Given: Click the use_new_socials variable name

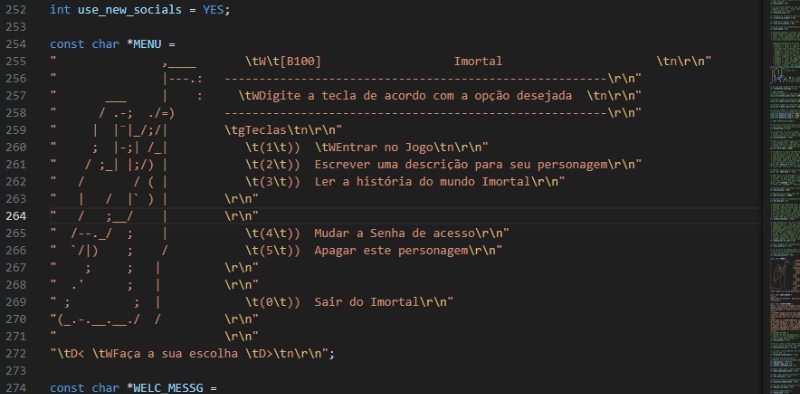Looking at the screenshot, I should point(130,10).
